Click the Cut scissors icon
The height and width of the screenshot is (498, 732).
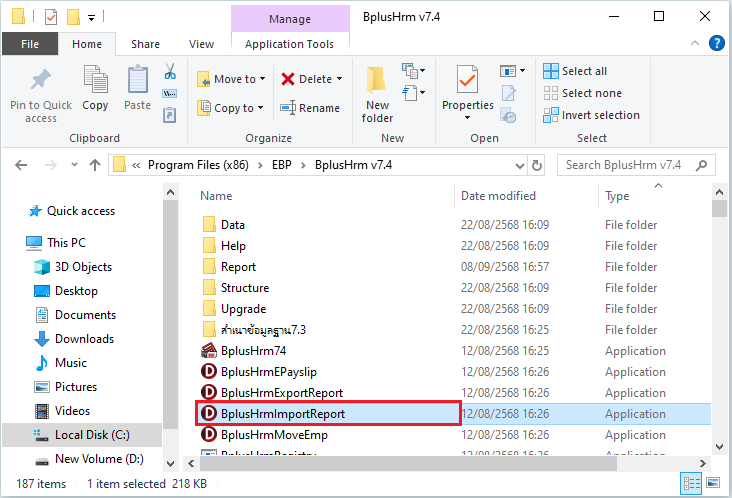click(169, 72)
